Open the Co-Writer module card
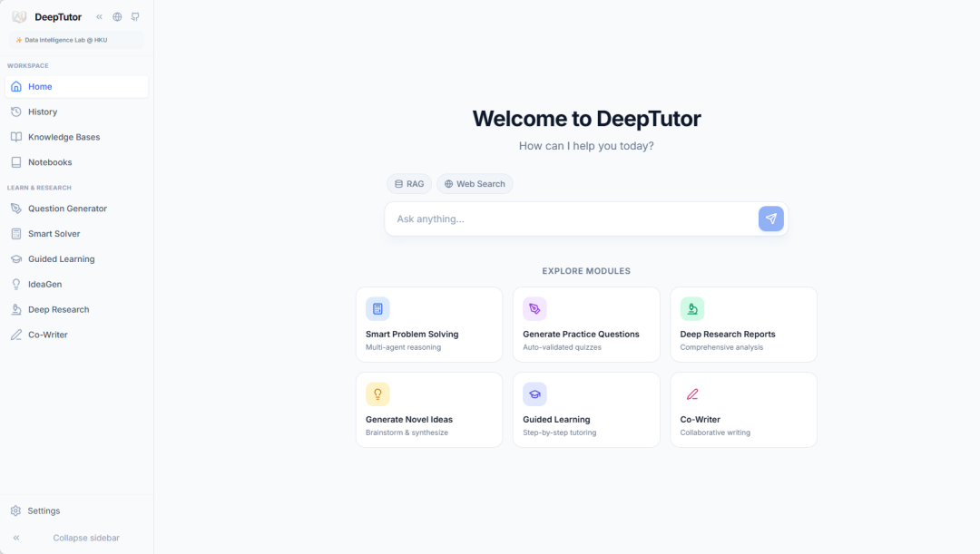 743,410
